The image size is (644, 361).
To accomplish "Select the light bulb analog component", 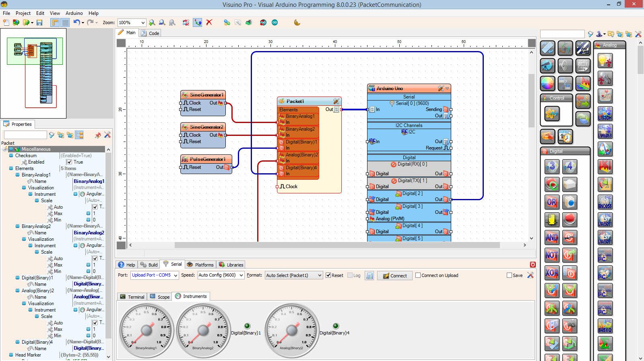I will pyautogui.click(x=605, y=61).
